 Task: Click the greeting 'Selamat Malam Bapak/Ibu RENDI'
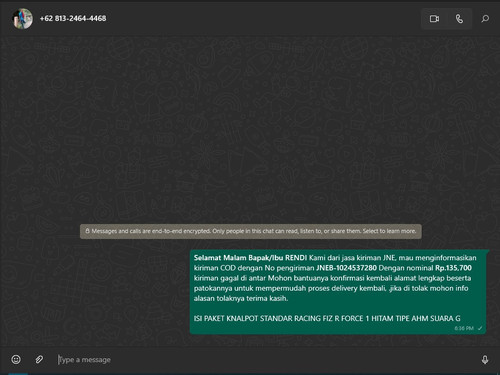click(250, 258)
